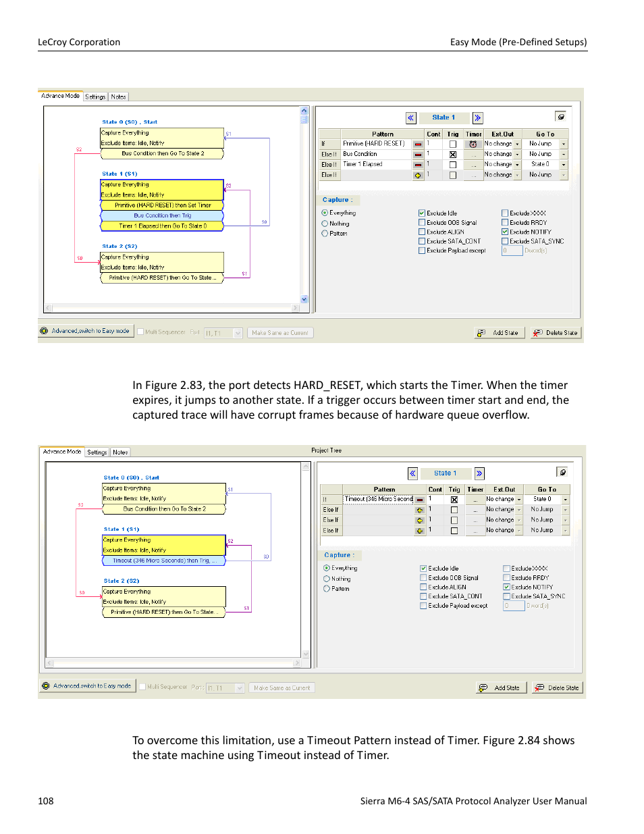The width and height of the screenshot is (644, 834).
Task: Open Ext.Out dropdown in Primitive (HARD RESET) row
Action: click(x=517, y=144)
